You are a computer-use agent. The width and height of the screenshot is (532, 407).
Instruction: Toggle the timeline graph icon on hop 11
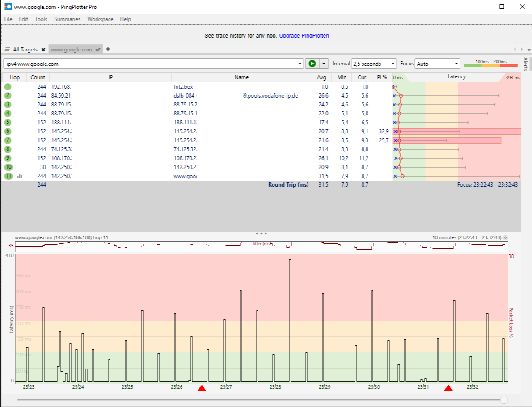click(20, 176)
